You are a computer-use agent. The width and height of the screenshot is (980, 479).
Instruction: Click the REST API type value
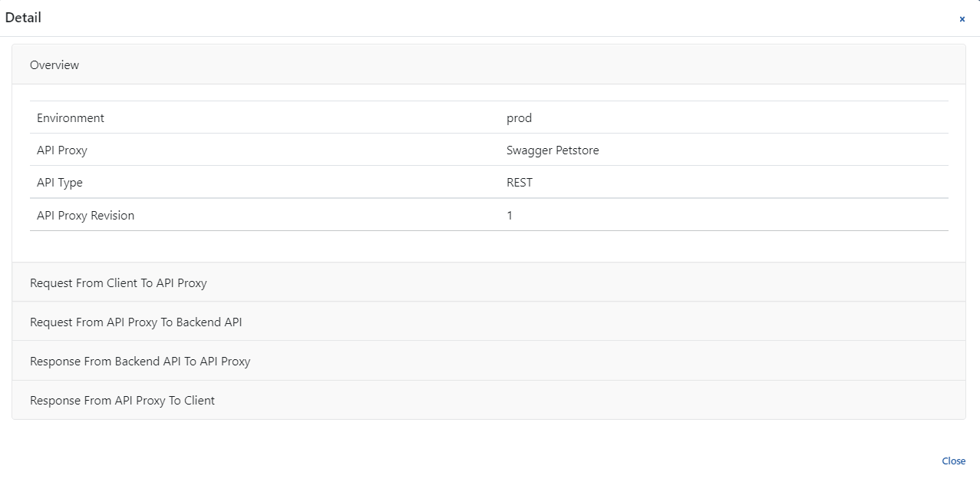click(520, 182)
